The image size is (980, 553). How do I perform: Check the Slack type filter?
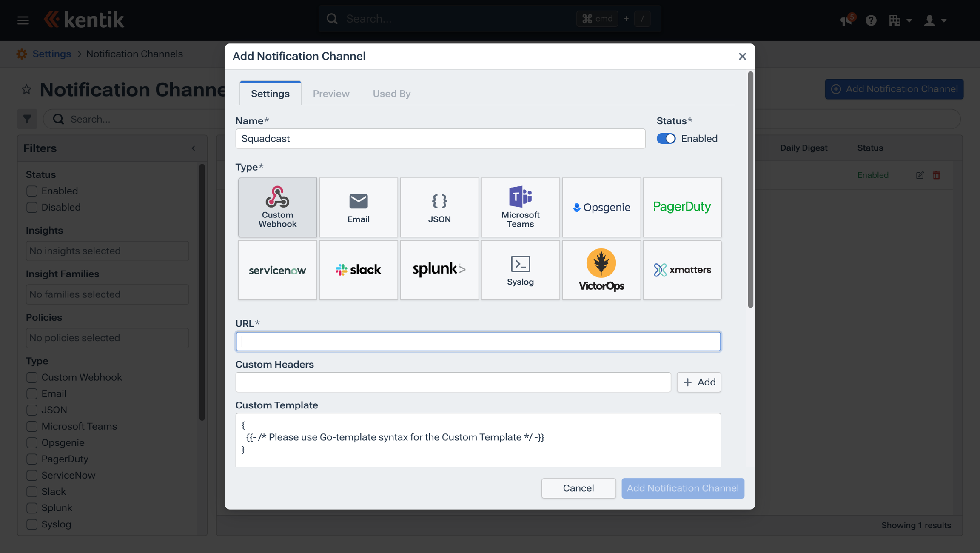pyautogui.click(x=32, y=492)
